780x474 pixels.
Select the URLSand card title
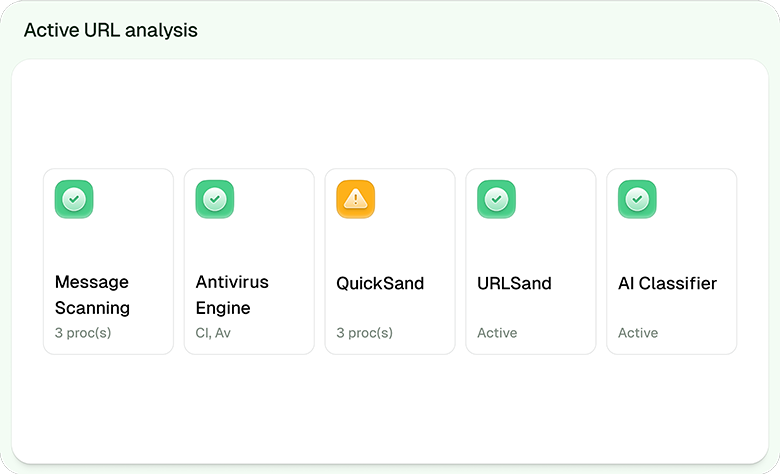point(514,284)
